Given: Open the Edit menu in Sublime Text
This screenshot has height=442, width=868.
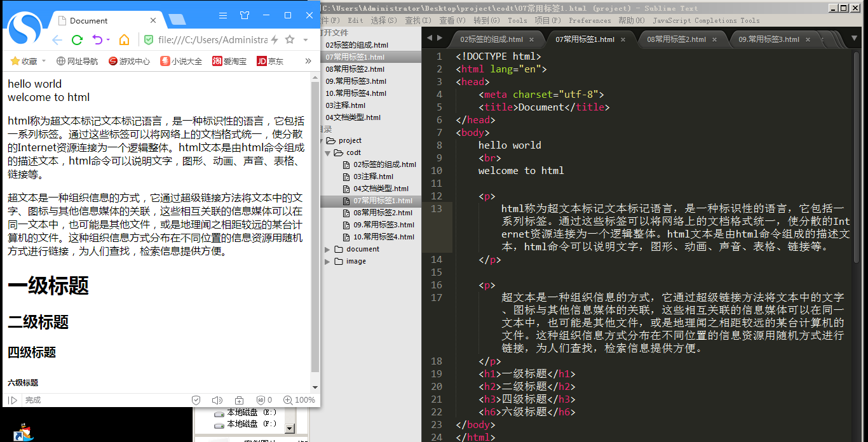Looking at the screenshot, I should (x=356, y=20).
